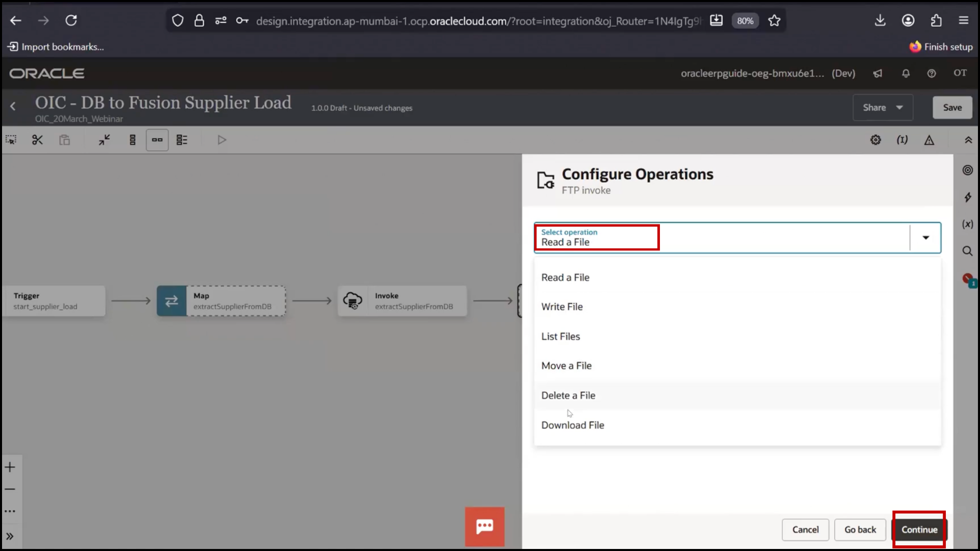Open the invokes lightning bolt sidebar icon
The height and width of the screenshot is (551, 980).
[967, 197]
